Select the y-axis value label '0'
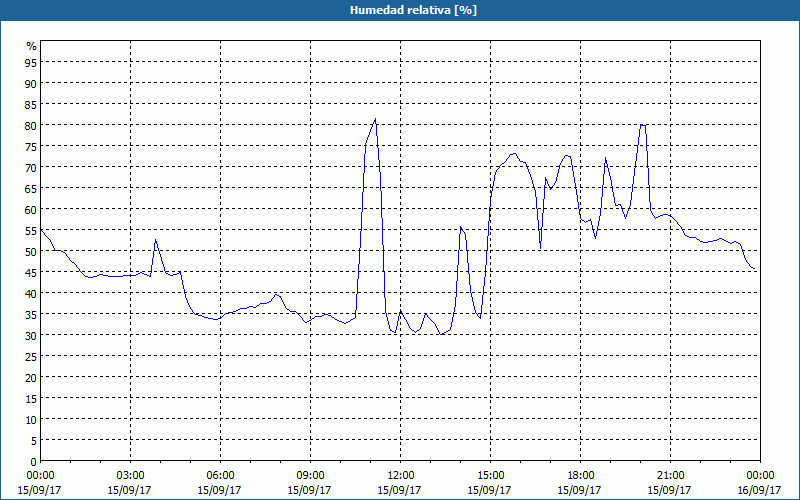 [34, 462]
